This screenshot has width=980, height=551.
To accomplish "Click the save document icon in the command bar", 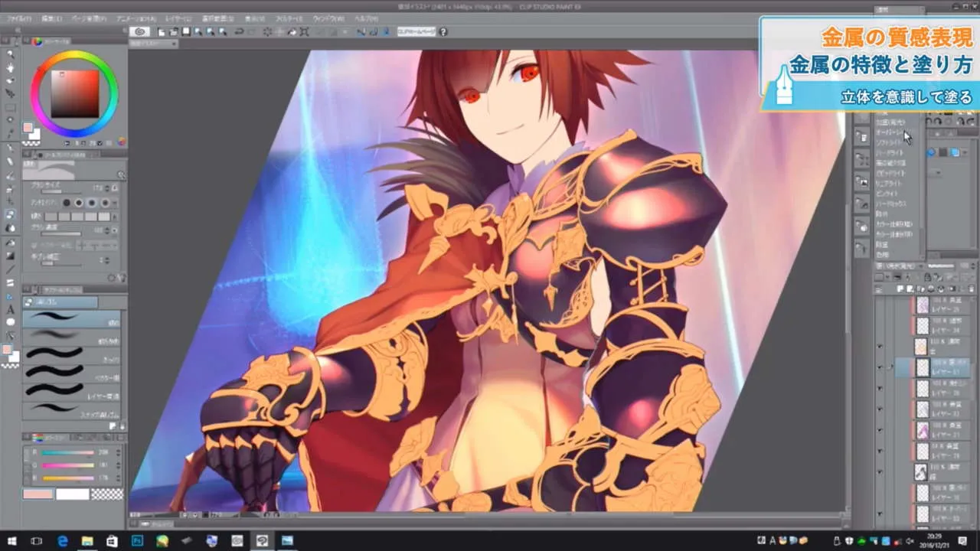I will click(186, 32).
